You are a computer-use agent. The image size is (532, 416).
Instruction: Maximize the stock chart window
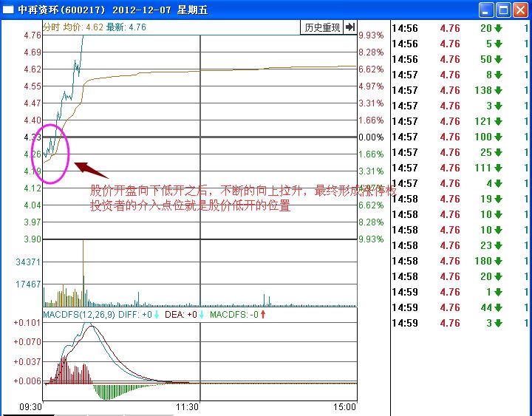click(x=503, y=10)
